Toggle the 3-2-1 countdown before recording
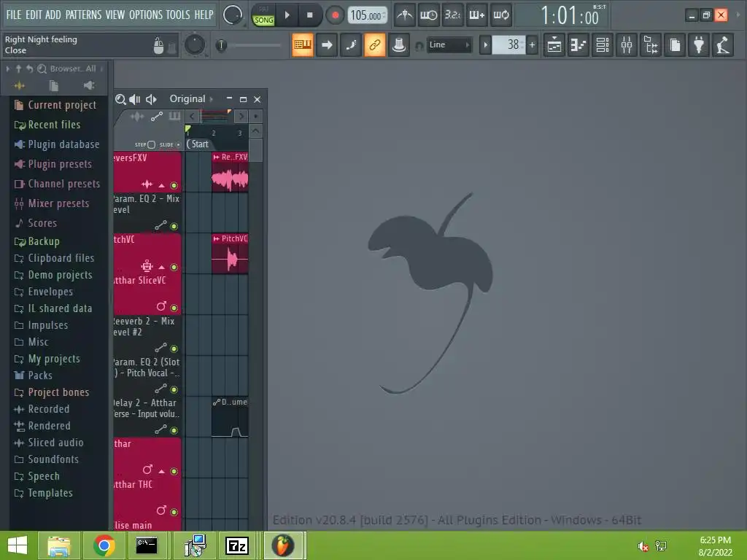 pyautogui.click(x=452, y=15)
